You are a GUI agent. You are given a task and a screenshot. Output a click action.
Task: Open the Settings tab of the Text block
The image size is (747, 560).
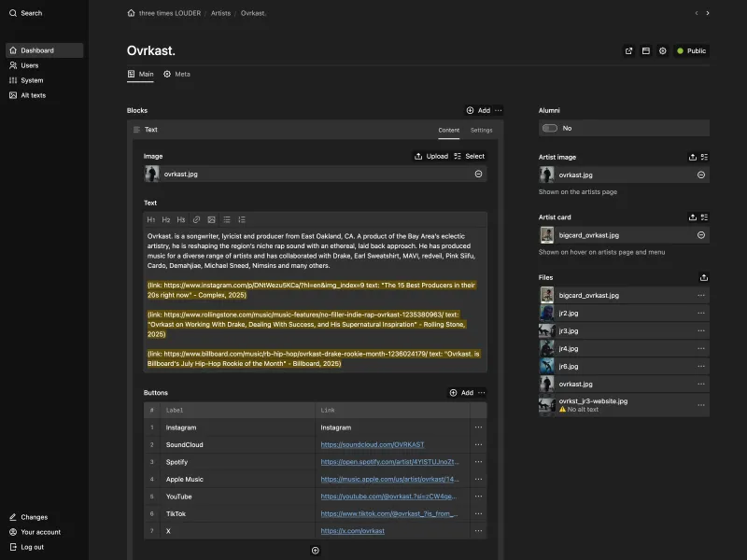[x=482, y=131]
